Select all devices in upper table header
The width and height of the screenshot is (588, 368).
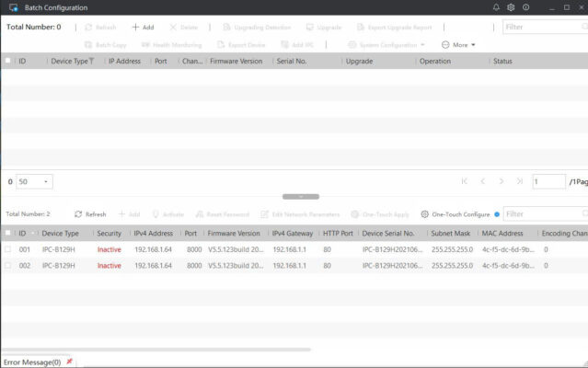(8, 62)
